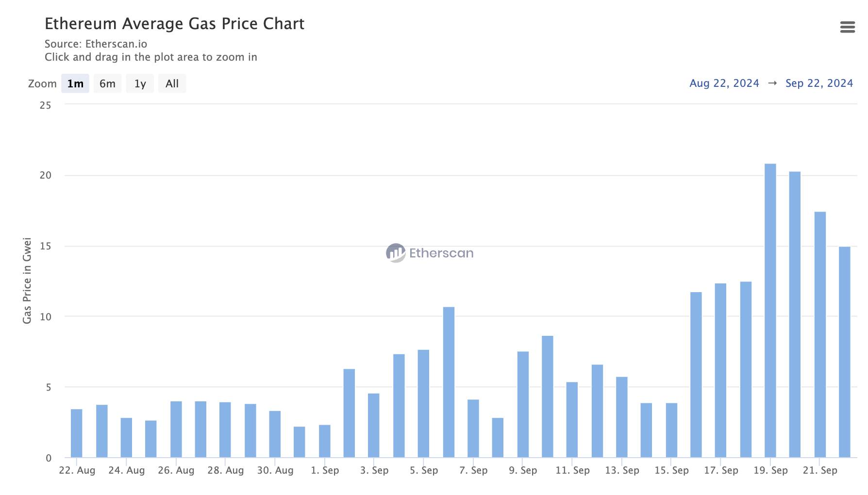
Task: Select the 6m zoom range
Action: (x=107, y=83)
